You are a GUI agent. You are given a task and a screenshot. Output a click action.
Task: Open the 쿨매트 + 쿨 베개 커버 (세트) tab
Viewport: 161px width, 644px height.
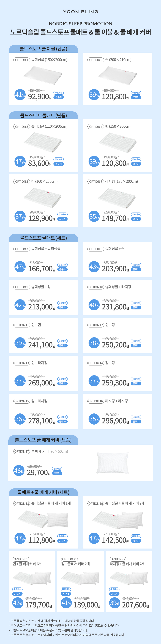click(43, 492)
